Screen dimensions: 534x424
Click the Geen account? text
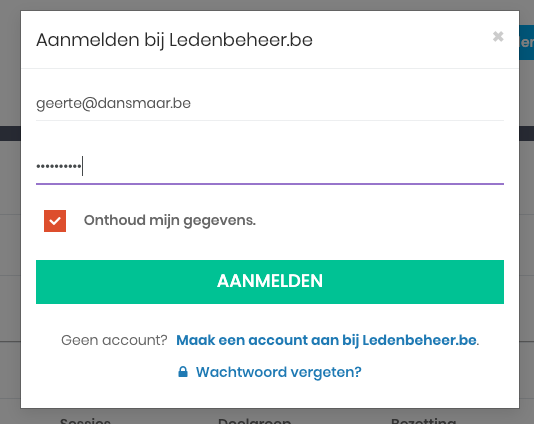point(114,340)
